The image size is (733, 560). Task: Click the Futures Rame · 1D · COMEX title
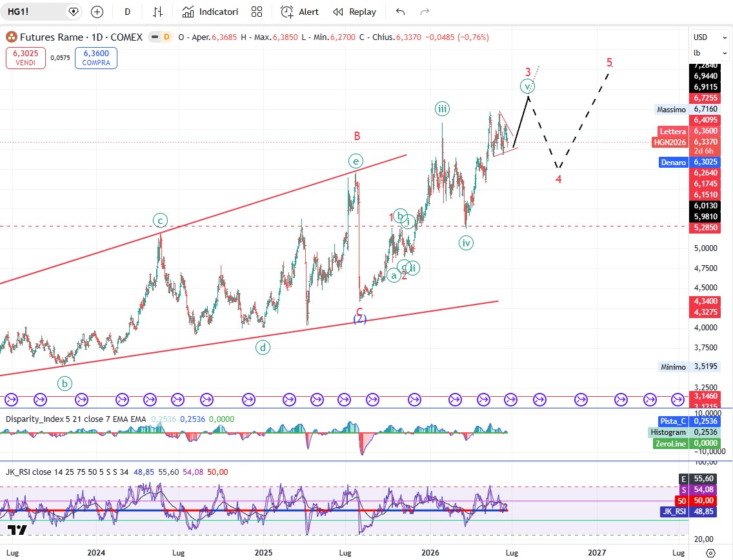pyautogui.click(x=81, y=37)
